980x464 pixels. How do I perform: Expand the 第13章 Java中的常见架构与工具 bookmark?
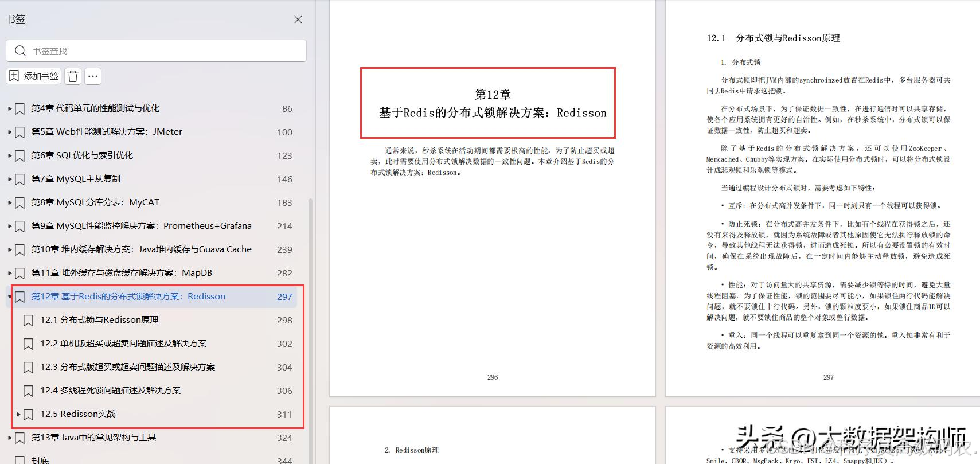point(10,438)
